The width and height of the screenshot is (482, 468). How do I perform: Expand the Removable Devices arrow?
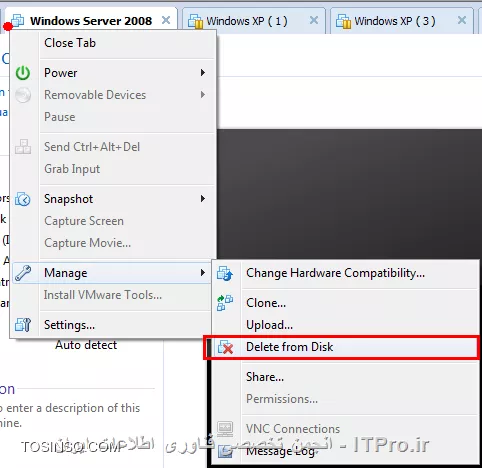[x=203, y=95]
